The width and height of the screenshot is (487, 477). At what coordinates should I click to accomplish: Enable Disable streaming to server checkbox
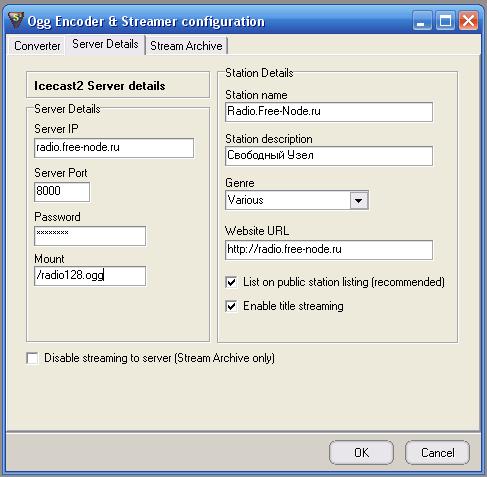point(32,358)
